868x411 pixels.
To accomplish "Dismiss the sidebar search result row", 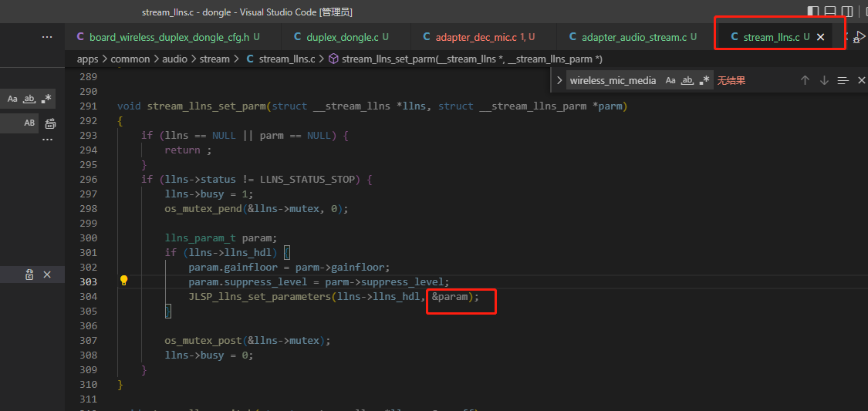I will click(47, 275).
